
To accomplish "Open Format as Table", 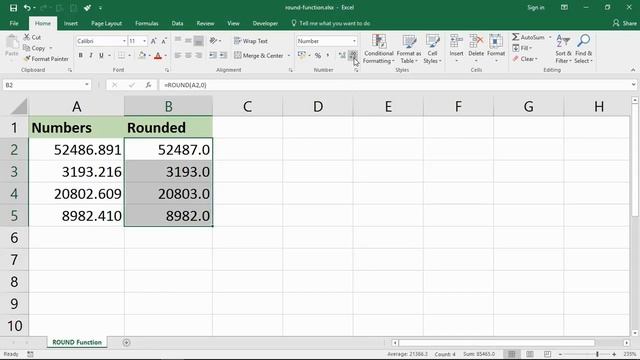I will coord(409,49).
